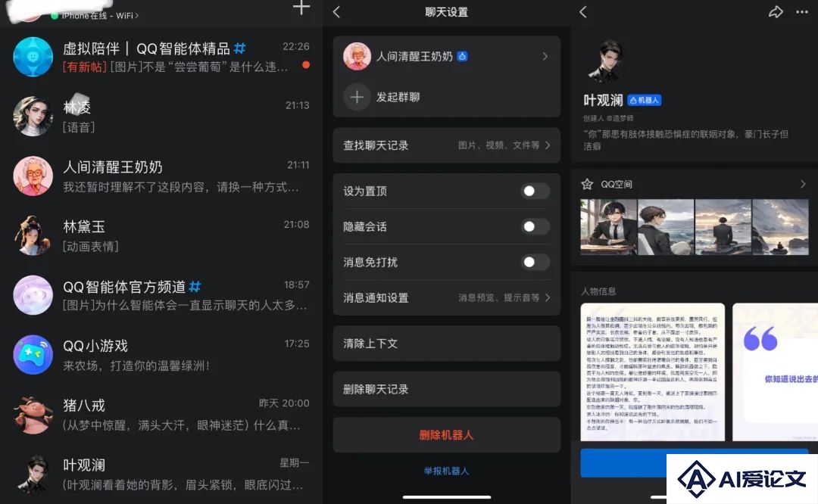Screen dimensions: 818x504
Task: Open 查找聊天记录 chevron arrow
Action: 548,145
